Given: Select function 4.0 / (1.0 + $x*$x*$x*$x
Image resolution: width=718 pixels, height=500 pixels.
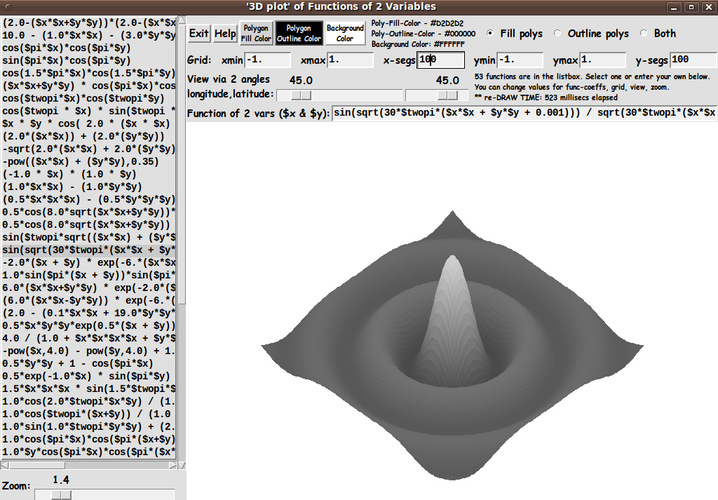Looking at the screenshot, I should (88, 338).
